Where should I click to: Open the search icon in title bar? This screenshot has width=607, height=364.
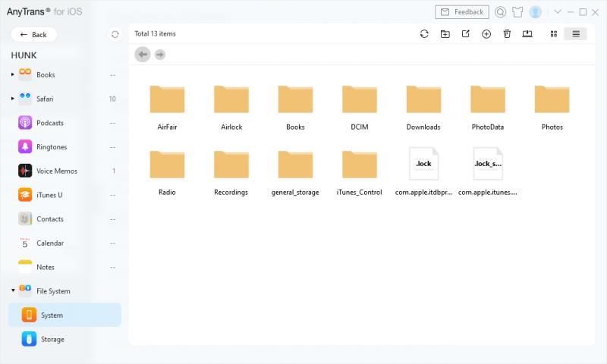pyautogui.click(x=500, y=12)
